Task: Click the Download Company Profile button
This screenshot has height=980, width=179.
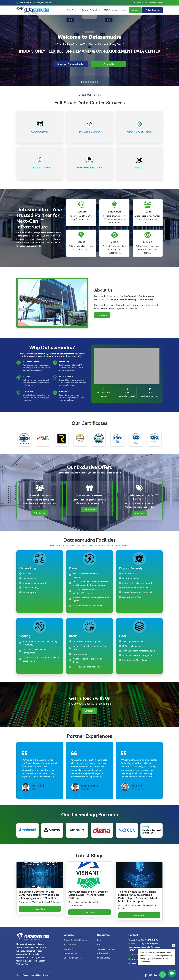Action: point(70,64)
